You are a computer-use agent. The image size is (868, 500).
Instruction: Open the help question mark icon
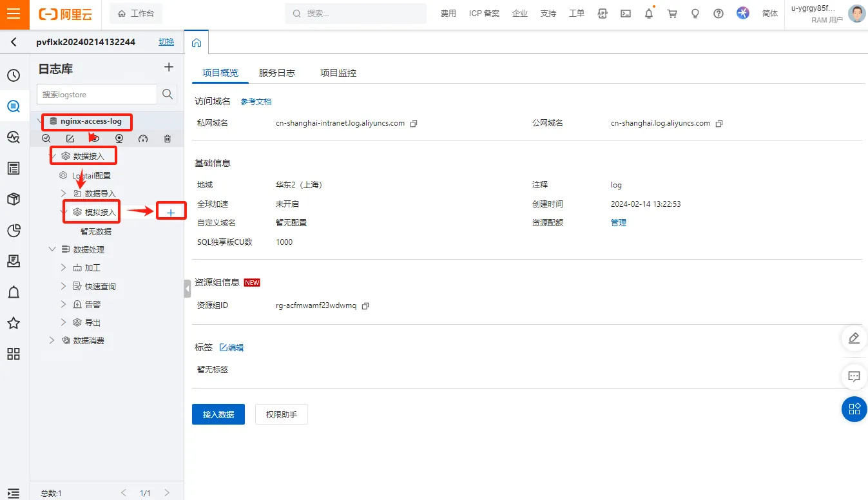[x=719, y=14]
